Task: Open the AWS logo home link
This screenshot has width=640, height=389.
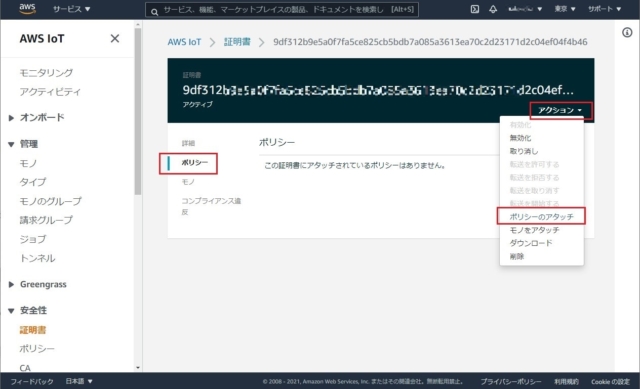Action: click(27, 9)
